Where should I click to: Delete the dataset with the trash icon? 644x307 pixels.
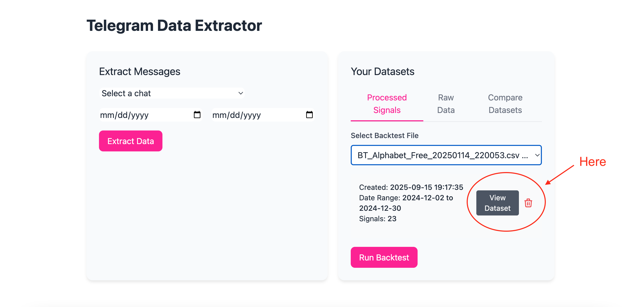click(x=528, y=203)
